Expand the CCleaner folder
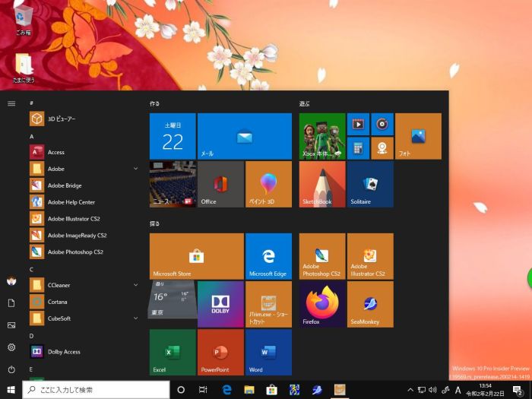532x399 pixels. tap(84, 285)
